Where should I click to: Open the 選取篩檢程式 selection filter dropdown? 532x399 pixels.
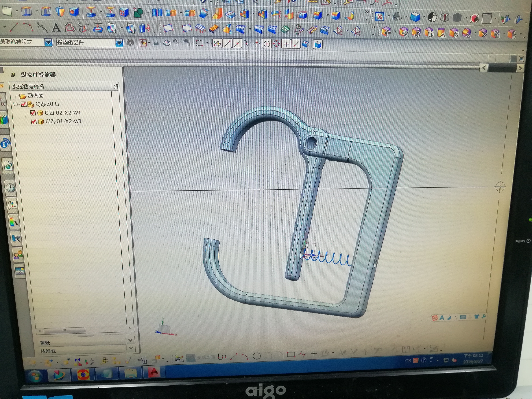coord(48,43)
